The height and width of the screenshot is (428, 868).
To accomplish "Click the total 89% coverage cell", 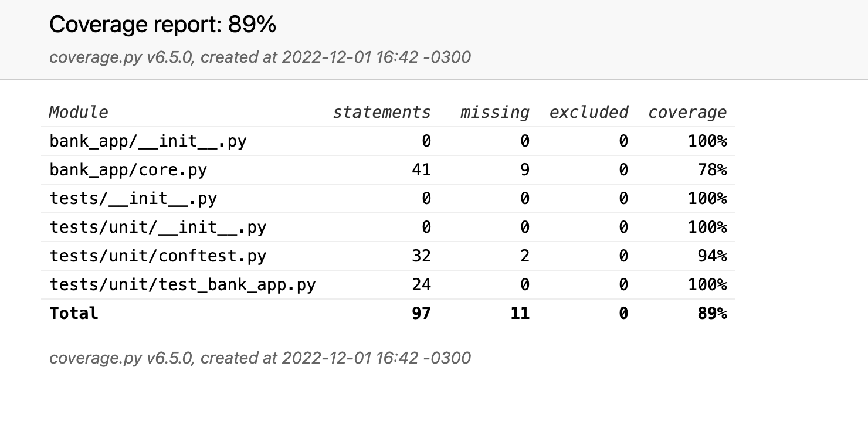I will (713, 314).
